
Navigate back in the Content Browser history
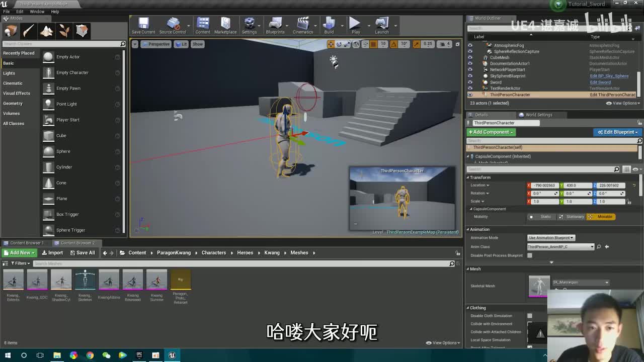(x=105, y=253)
